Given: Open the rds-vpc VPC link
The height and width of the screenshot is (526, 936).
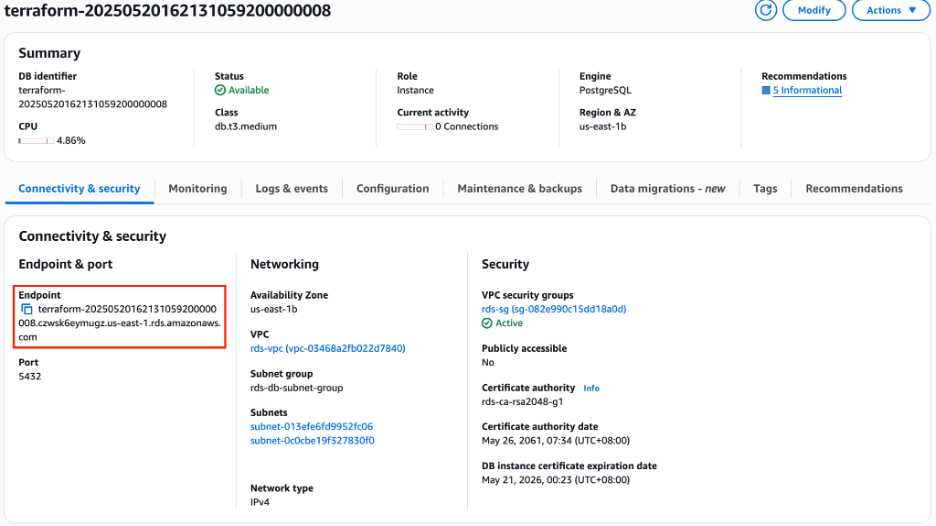Looking at the screenshot, I should (327, 348).
